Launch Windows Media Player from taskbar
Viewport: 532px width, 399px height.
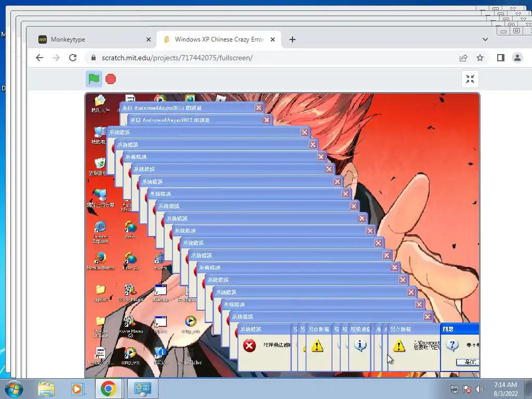[77, 389]
